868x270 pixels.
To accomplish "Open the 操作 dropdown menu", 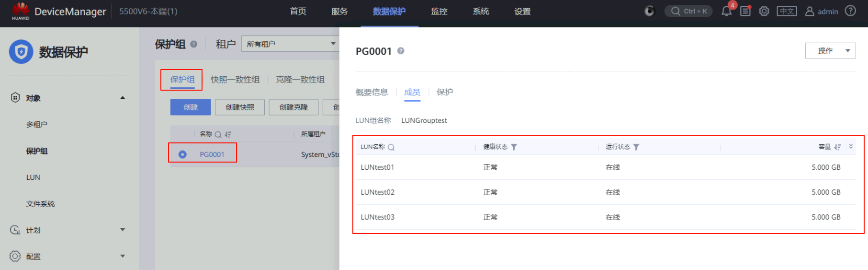I will [830, 51].
